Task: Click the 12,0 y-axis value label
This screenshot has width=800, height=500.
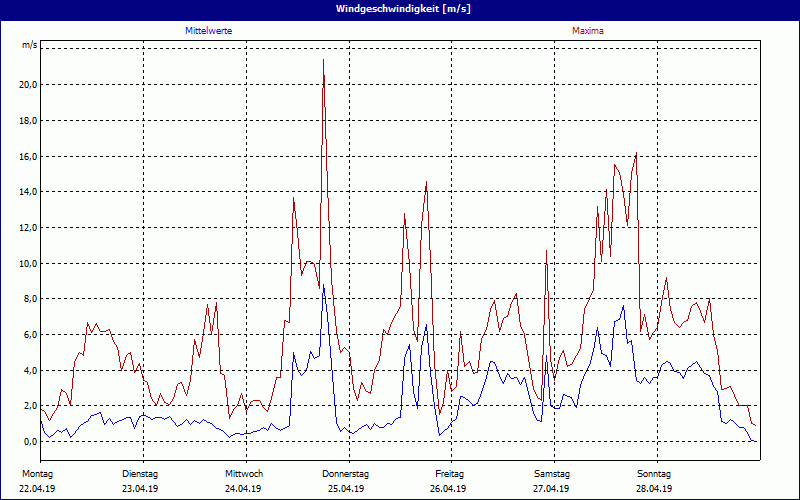Action: point(28,228)
